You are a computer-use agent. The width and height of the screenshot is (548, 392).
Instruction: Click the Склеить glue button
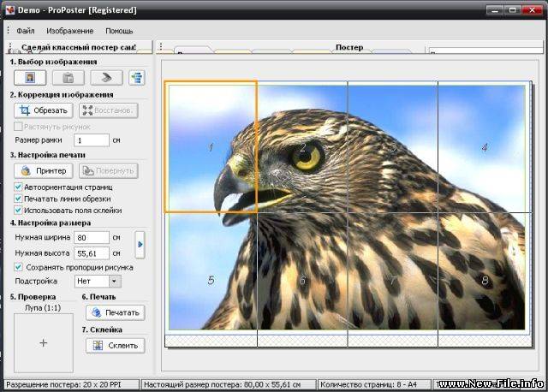point(116,346)
